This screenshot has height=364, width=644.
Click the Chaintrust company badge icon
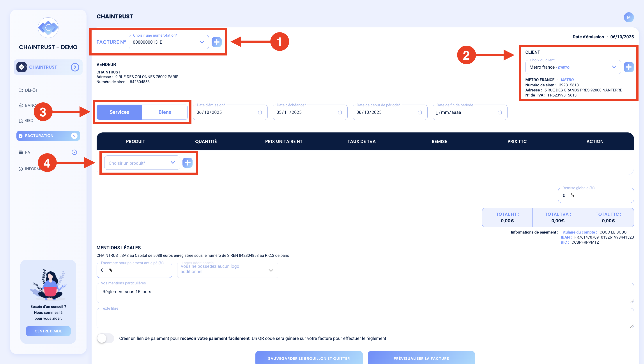point(21,67)
